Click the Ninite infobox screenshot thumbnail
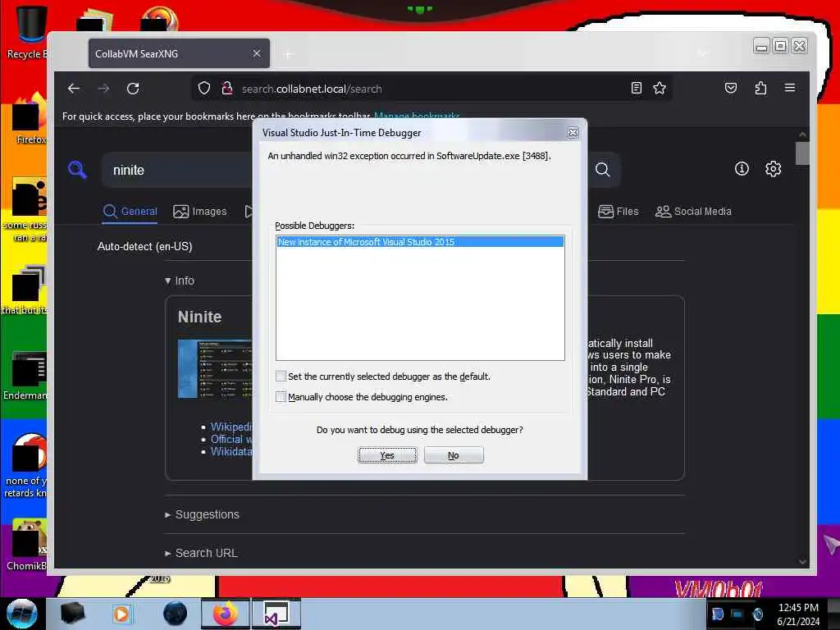 click(214, 368)
